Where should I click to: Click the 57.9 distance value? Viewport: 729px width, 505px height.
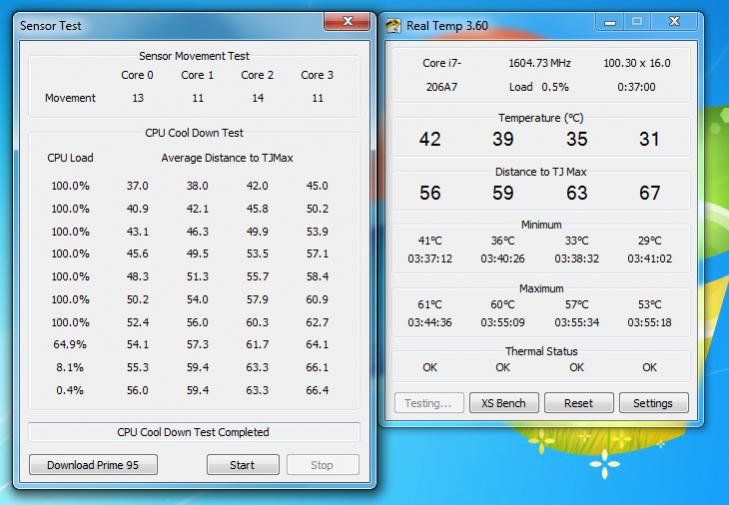[x=257, y=299]
